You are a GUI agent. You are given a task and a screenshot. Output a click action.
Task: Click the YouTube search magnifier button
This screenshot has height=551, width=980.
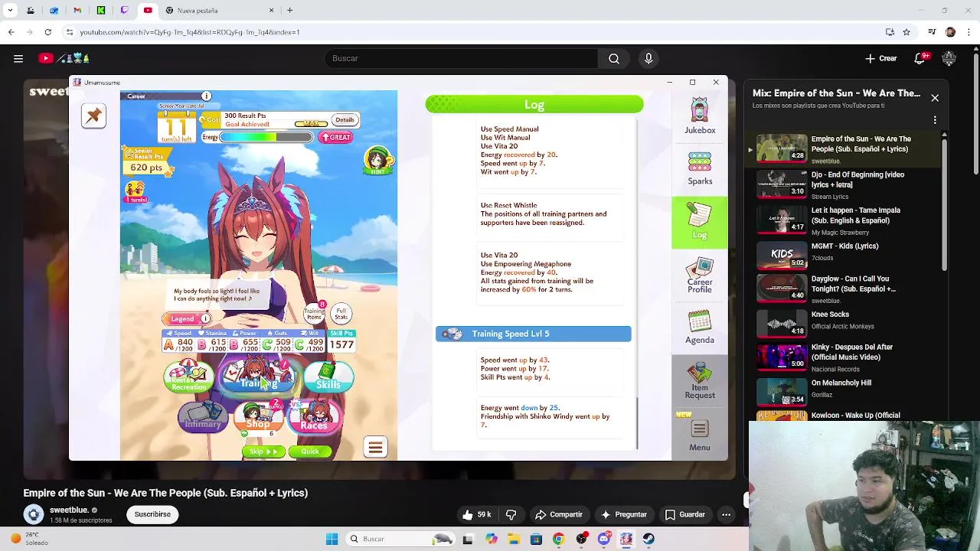614,58
